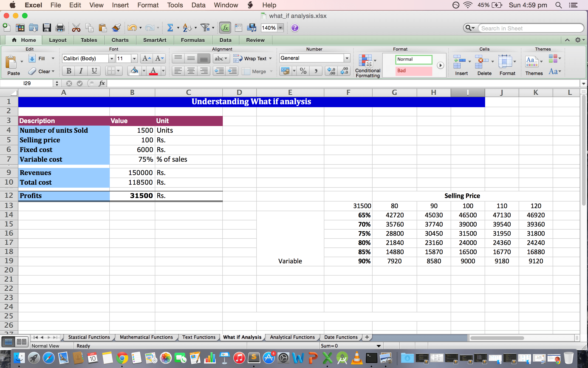Toggle align text left button

[178, 71]
